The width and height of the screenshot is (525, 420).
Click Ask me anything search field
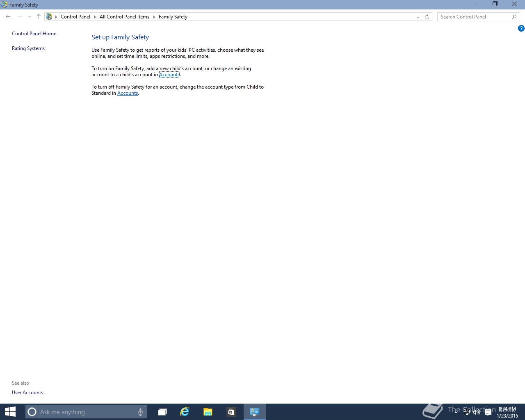[x=86, y=412]
